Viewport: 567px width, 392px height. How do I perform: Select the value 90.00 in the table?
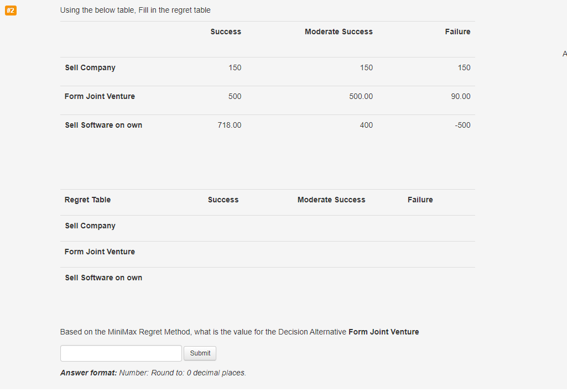[x=460, y=96]
